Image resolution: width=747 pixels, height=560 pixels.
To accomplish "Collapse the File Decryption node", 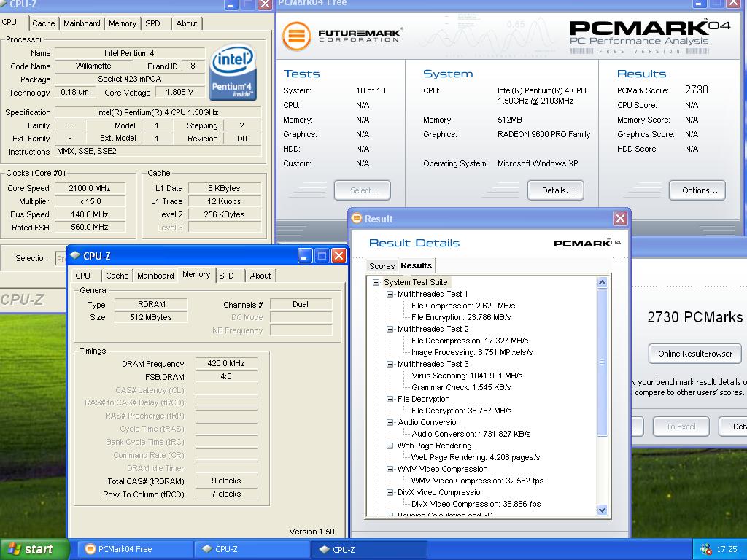I will coord(390,399).
